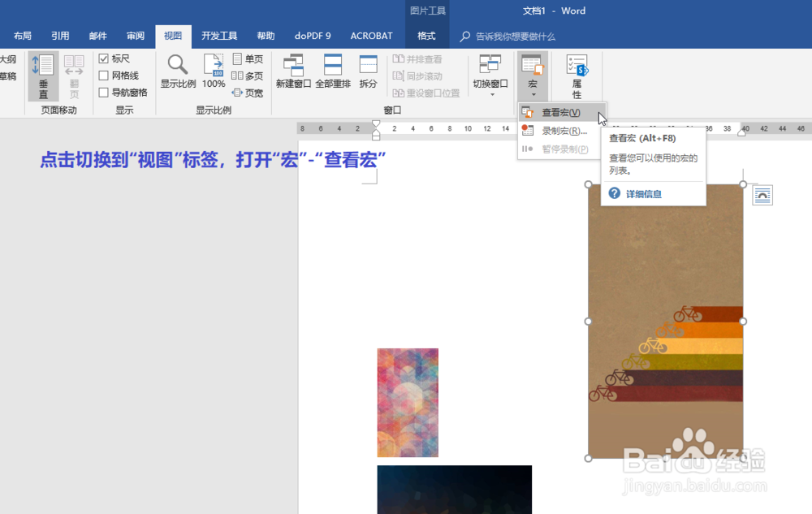Click the 100% zoom icon

click(213, 73)
